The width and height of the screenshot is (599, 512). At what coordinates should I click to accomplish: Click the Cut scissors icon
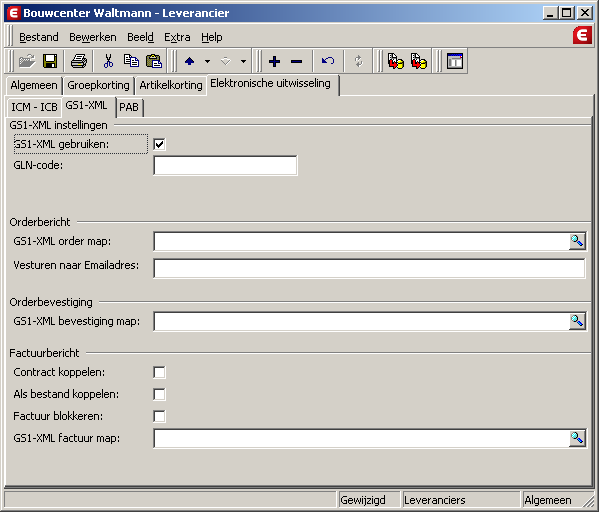tap(108, 61)
